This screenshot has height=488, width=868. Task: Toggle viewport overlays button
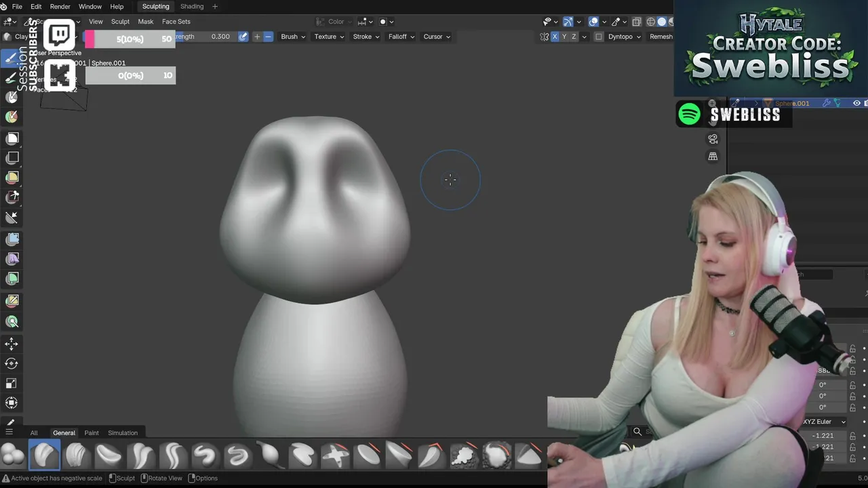click(593, 22)
